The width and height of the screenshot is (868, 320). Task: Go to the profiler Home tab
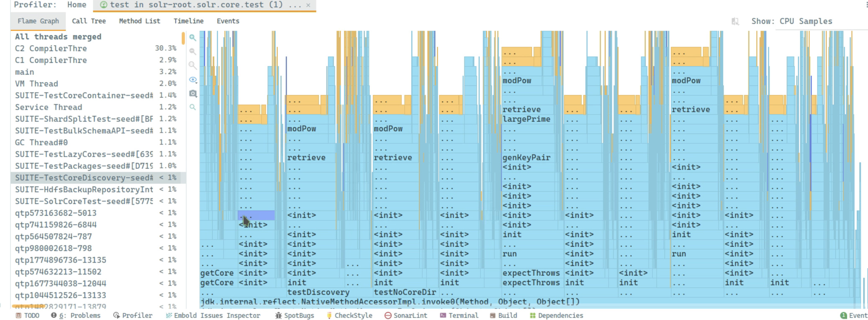click(77, 5)
